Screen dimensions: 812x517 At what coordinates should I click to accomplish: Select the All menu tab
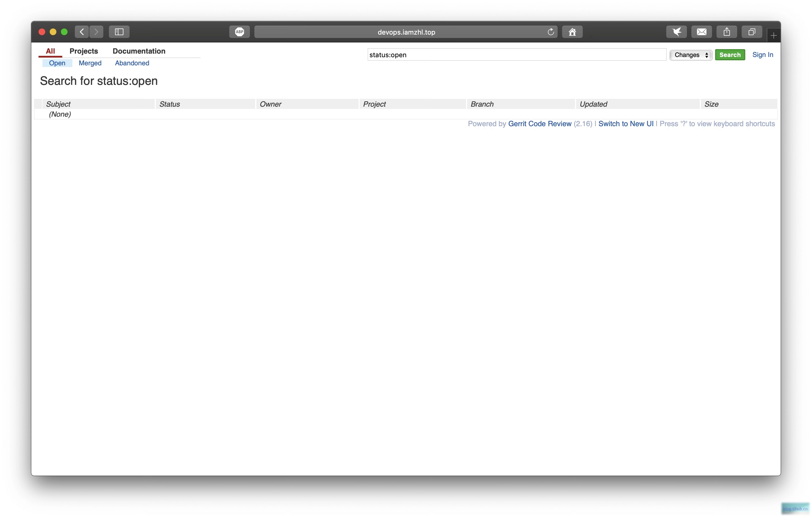coord(50,51)
